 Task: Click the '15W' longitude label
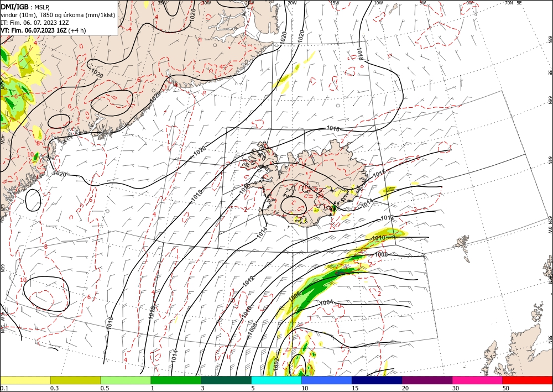[335, 3]
